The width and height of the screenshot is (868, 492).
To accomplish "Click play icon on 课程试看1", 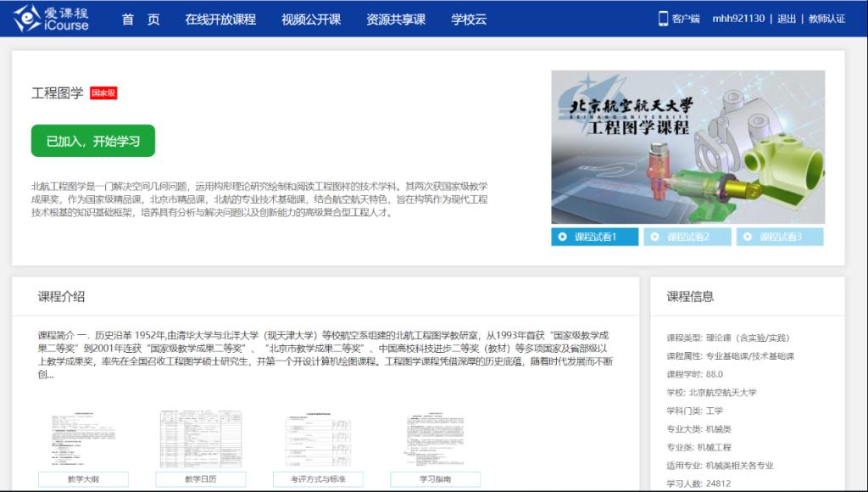I will (x=563, y=238).
